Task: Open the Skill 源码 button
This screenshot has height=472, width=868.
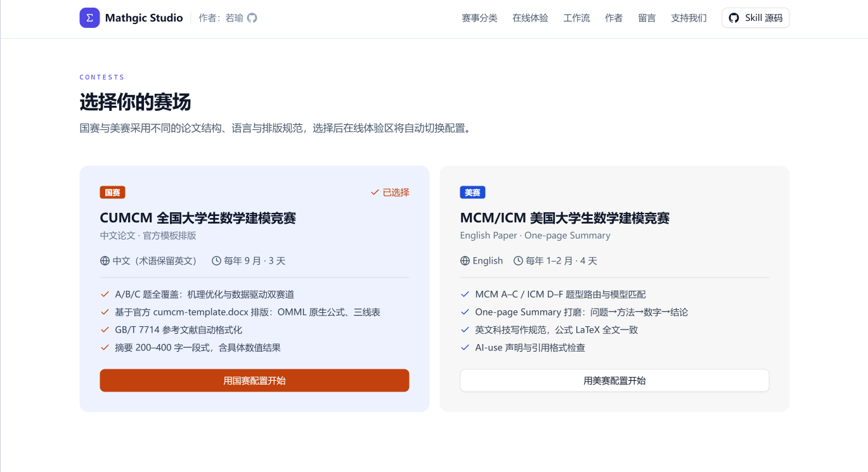Action: [x=756, y=18]
